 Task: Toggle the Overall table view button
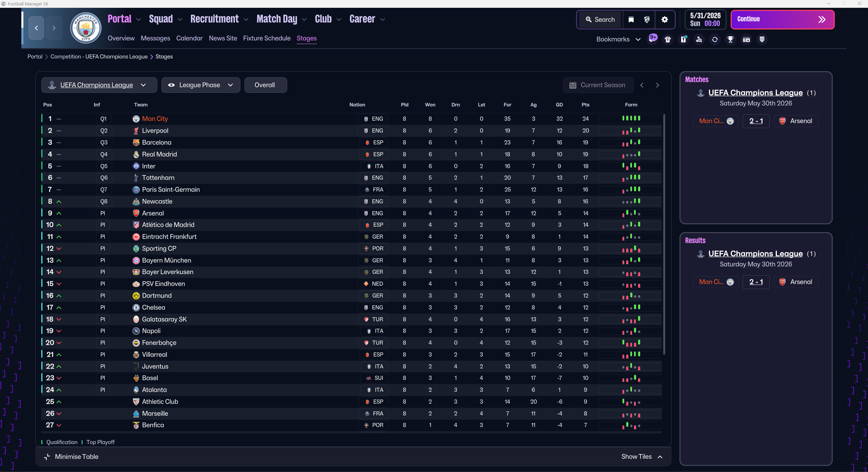(265, 85)
